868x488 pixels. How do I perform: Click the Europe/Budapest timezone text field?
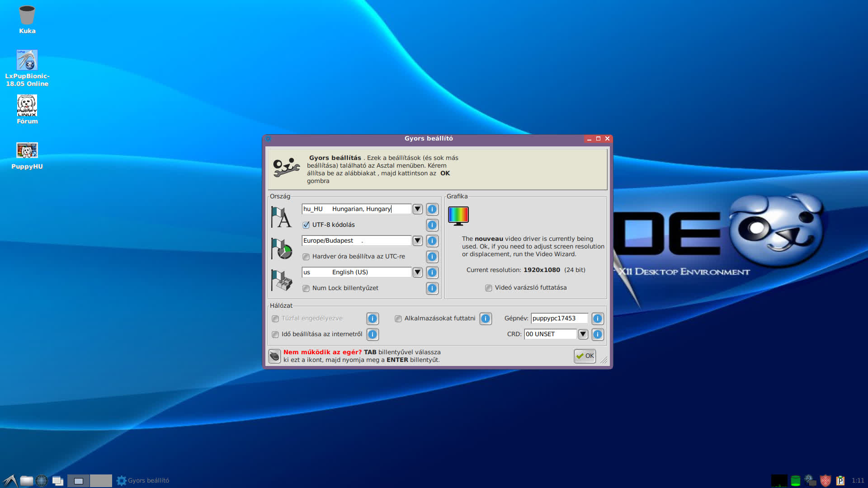point(356,241)
